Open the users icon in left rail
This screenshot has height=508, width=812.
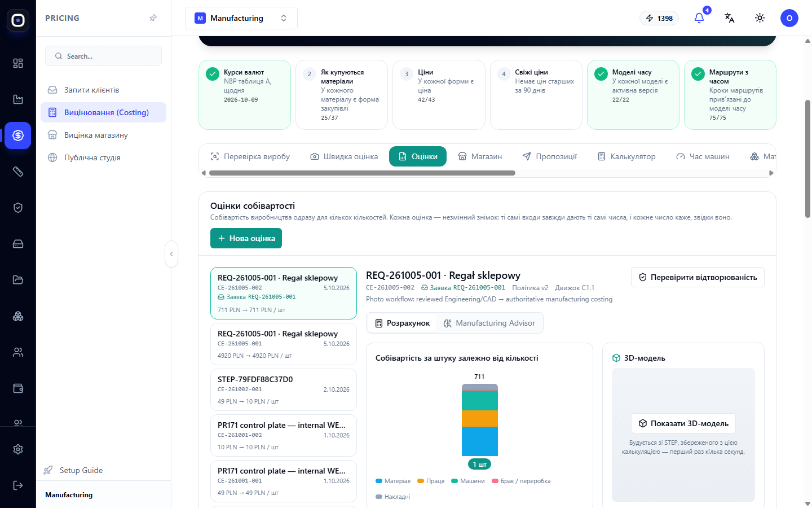pos(18,352)
